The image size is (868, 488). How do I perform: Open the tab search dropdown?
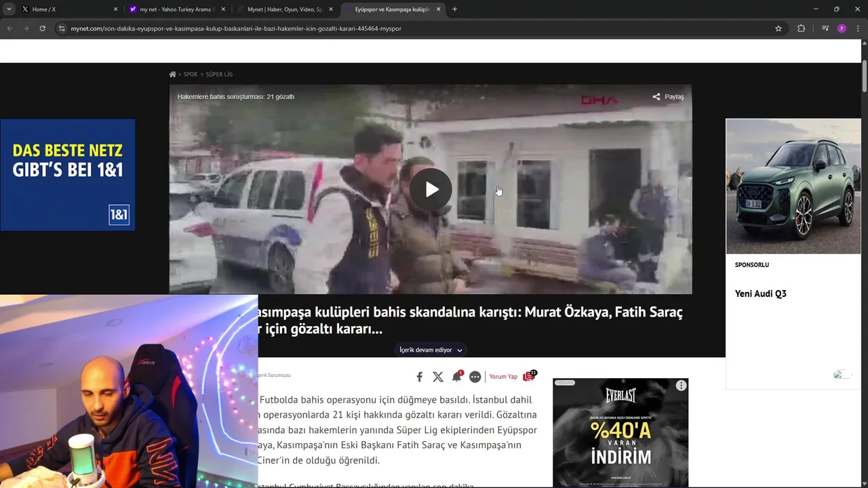(x=9, y=9)
